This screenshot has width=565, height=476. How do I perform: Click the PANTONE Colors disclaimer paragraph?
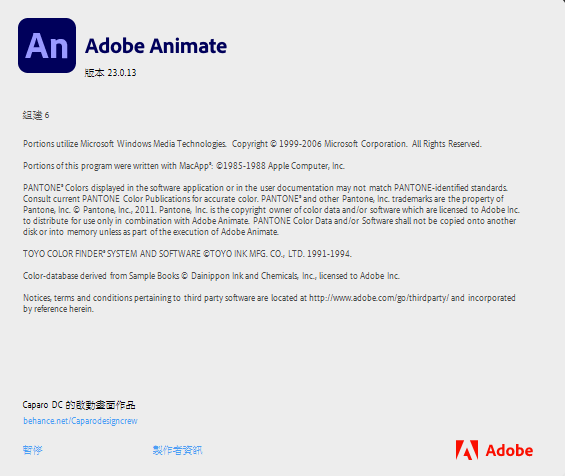[271, 210]
